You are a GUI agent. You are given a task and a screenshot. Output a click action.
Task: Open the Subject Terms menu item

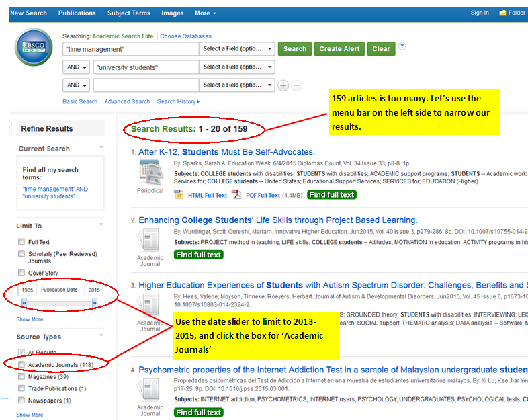click(128, 13)
